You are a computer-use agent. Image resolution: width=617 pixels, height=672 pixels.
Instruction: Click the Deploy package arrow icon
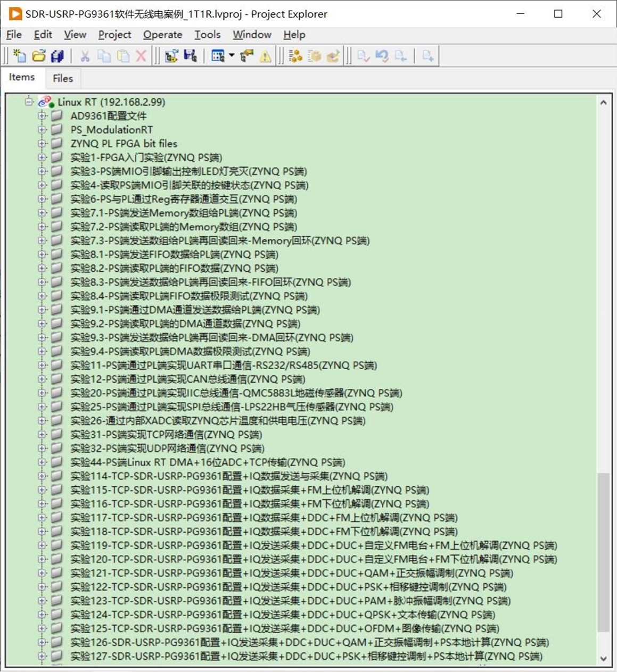[333, 55]
